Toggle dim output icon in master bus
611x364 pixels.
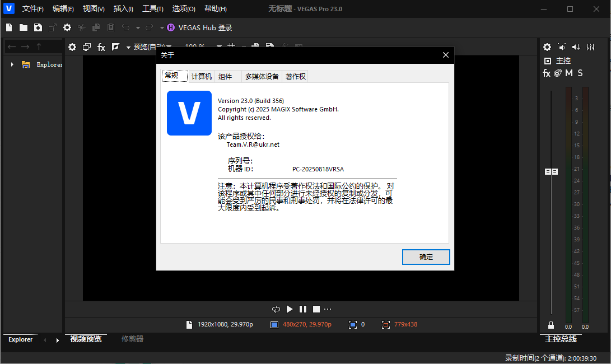pos(576,47)
